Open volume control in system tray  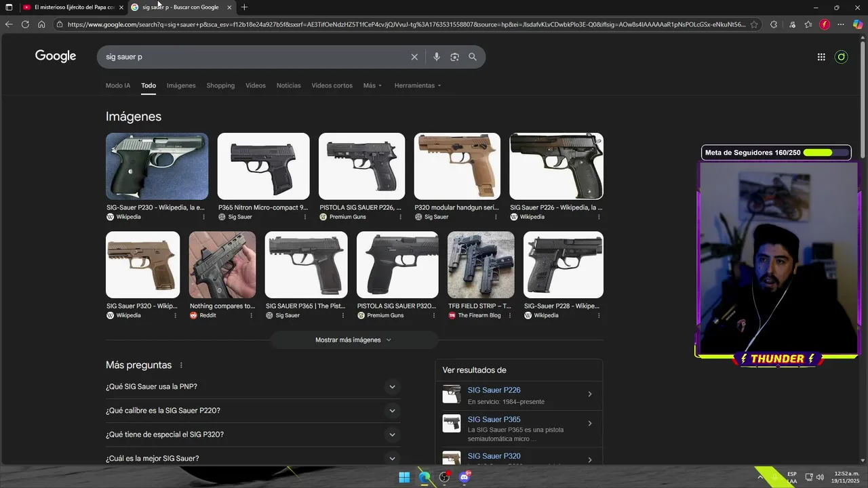click(820, 477)
